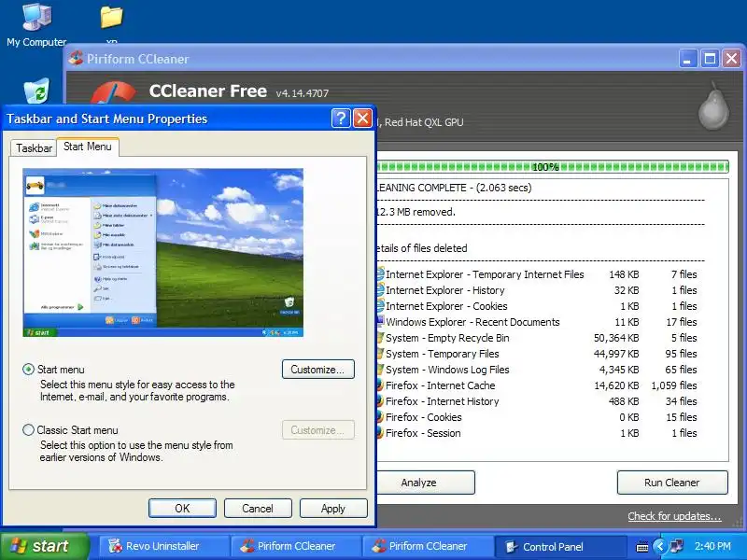Click Apply in the Properties dialog
Image resolution: width=747 pixels, height=560 pixels.
[x=333, y=508]
